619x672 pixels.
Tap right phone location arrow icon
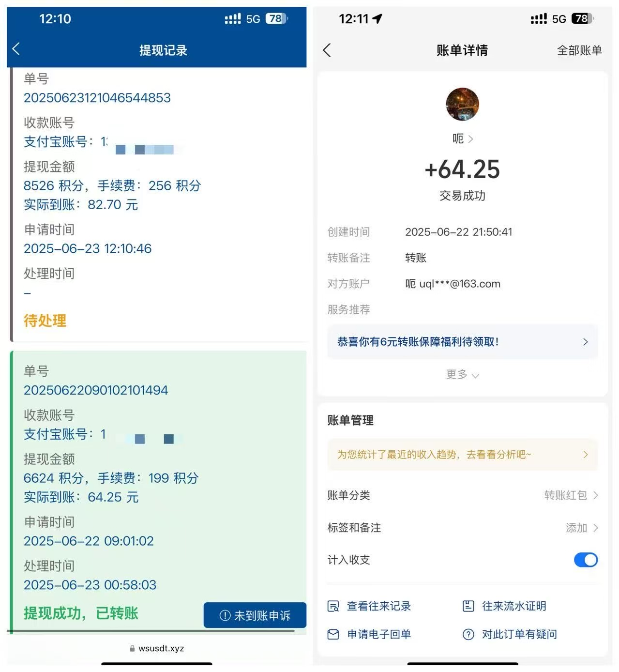(x=377, y=18)
